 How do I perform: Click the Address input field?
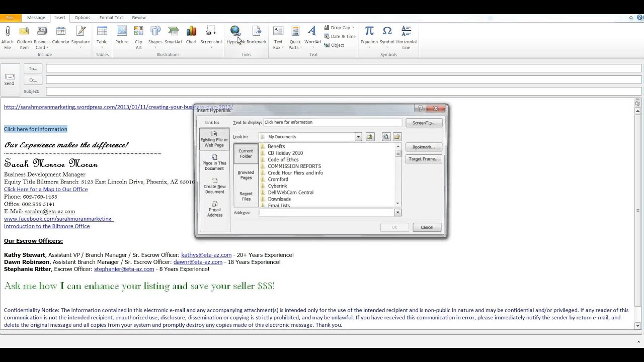(327, 213)
